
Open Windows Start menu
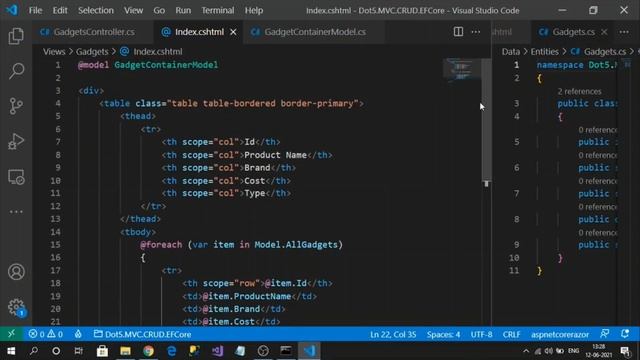pos(11,351)
